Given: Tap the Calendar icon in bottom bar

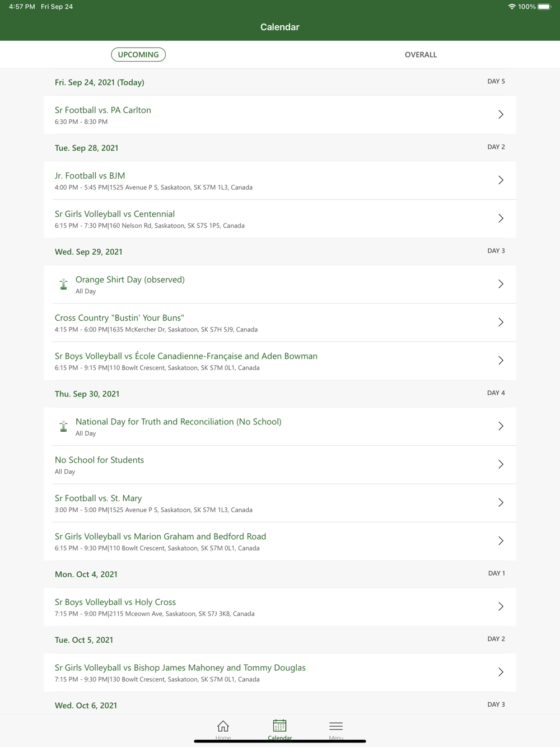Looking at the screenshot, I should (x=279, y=726).
